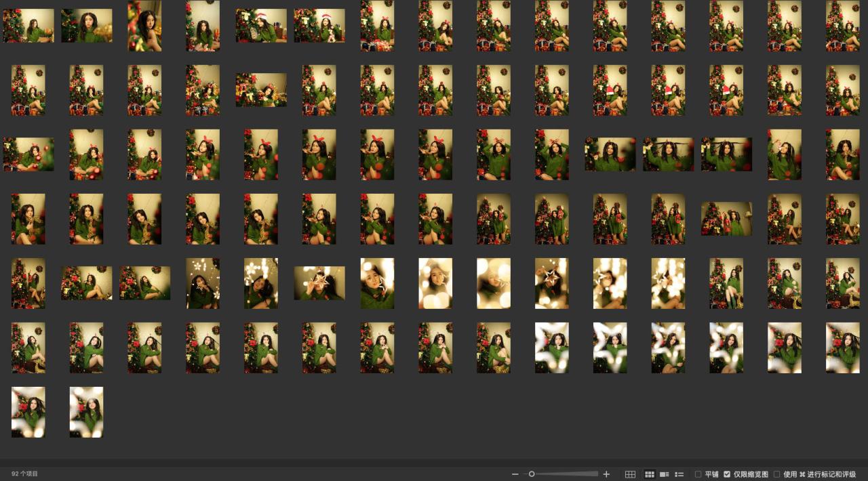Click the minus icon to shrink thumbnails

click(x=515, y=474)
